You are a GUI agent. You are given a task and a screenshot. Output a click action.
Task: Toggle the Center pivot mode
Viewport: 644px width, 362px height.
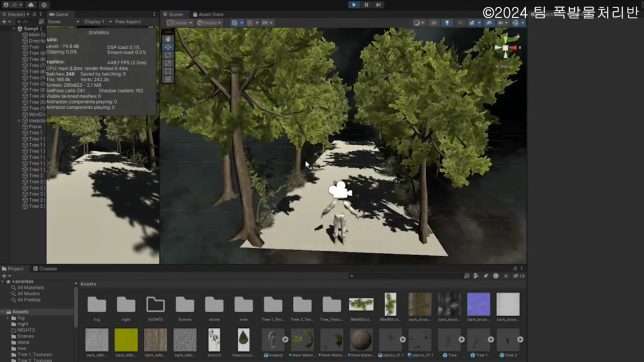pyautogui.click(x=179, y=23)
